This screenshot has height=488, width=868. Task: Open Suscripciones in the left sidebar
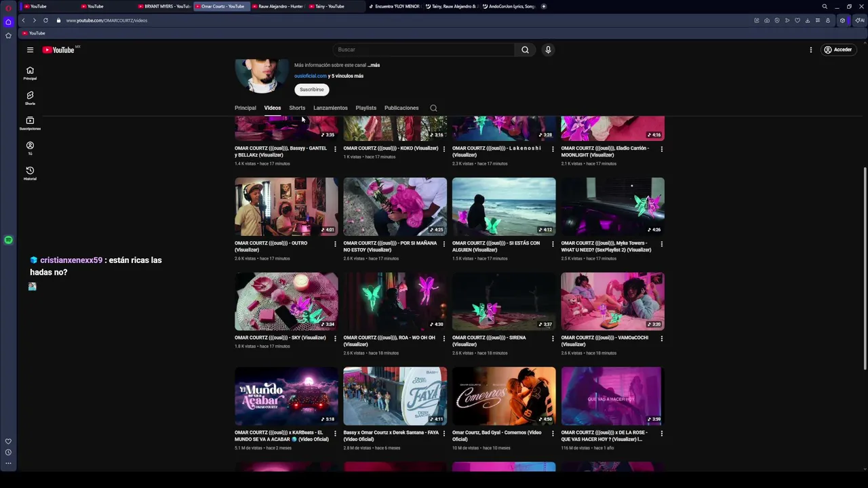click(x=30, y=123)
